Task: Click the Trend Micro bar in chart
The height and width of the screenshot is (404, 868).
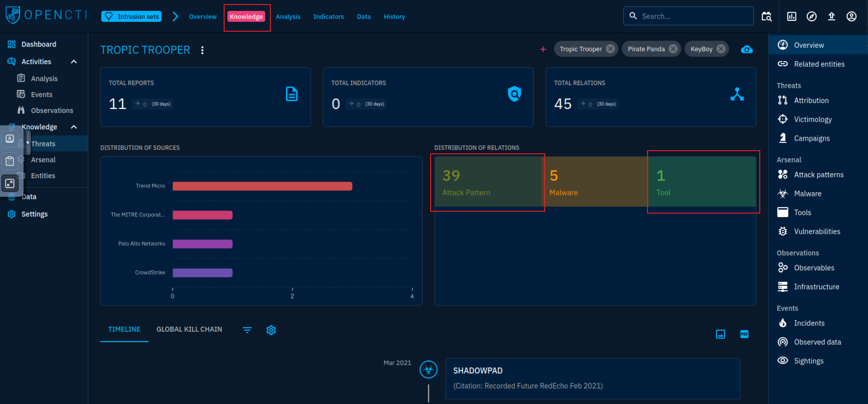Action: tap(262, 186)
